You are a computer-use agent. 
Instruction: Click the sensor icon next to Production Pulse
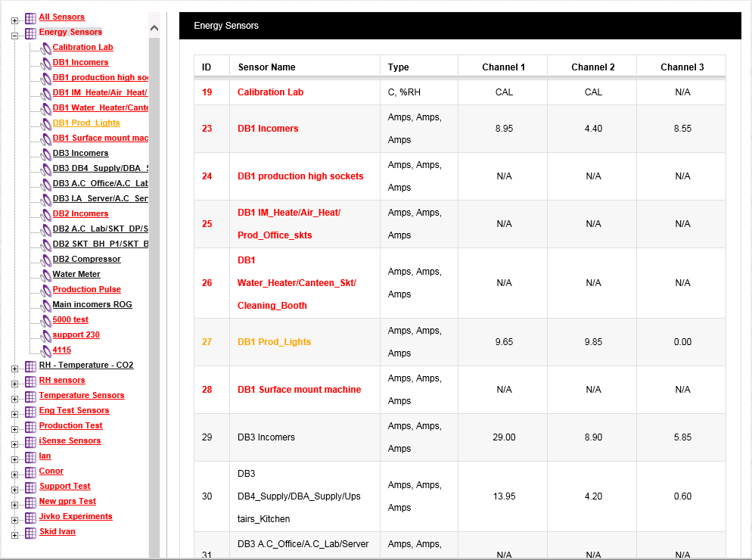tap(45, 290)
